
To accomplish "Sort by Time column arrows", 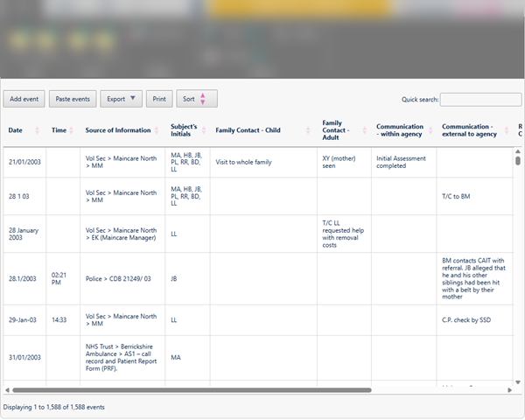I will (71, 130).
